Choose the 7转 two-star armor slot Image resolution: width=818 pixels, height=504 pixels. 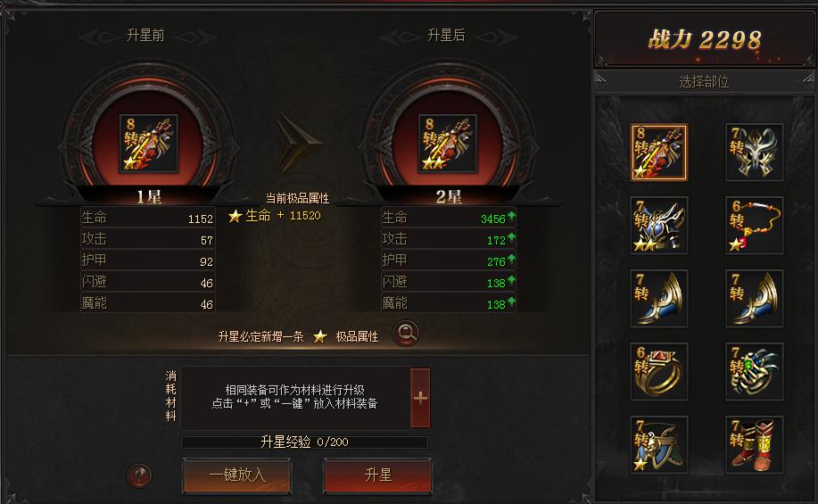tap(659, 226)
